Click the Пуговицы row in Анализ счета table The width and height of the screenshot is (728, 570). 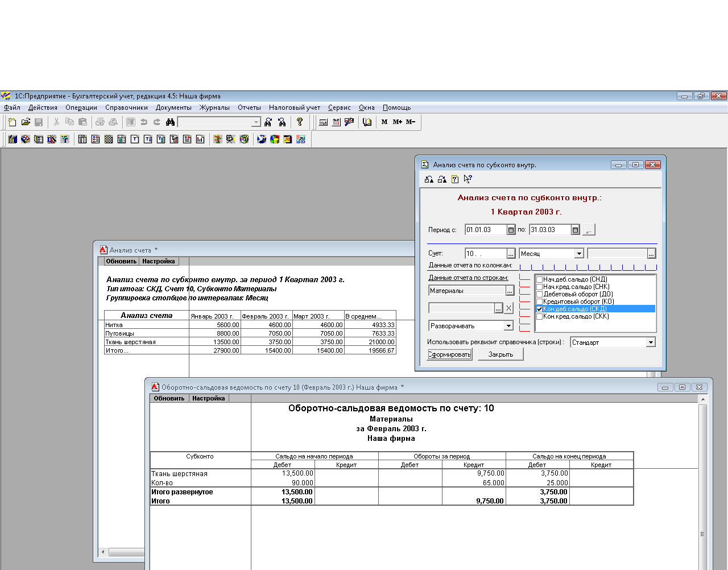250,333
